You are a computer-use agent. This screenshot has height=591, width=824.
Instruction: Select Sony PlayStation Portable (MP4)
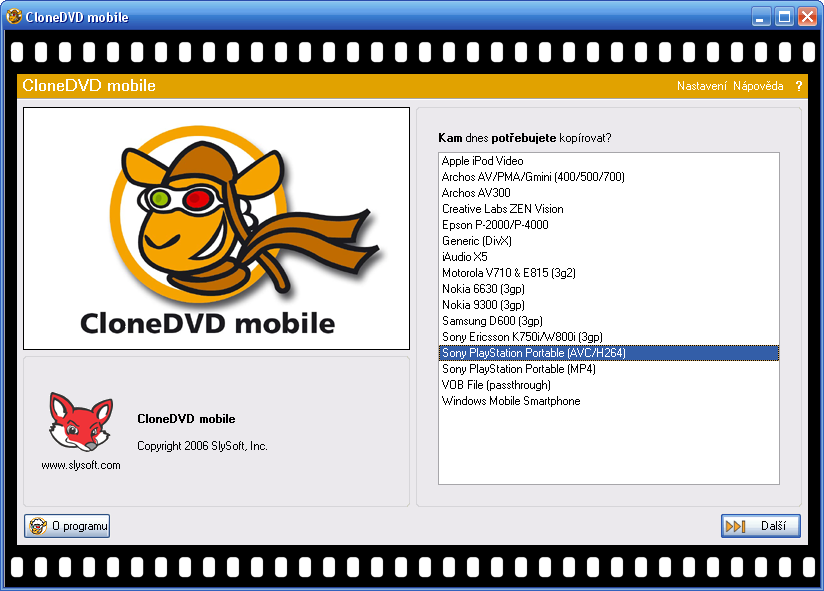(x=518, y=369)
